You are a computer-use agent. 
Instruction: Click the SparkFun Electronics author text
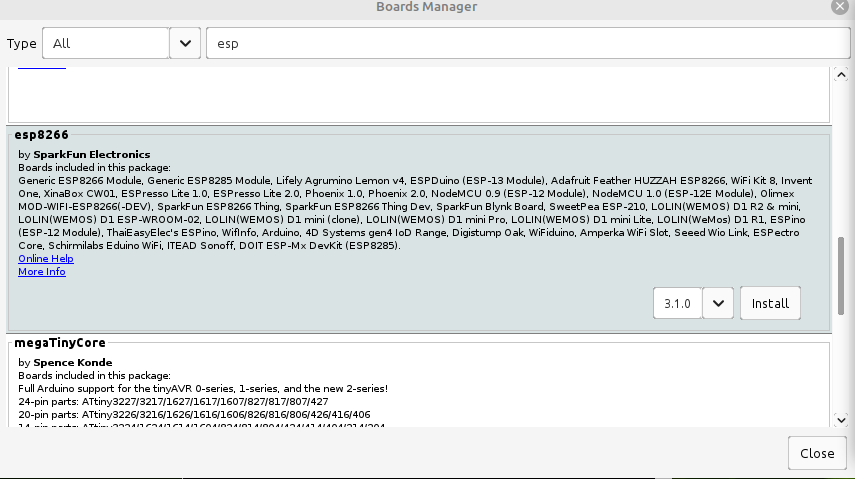click(92, 154)
